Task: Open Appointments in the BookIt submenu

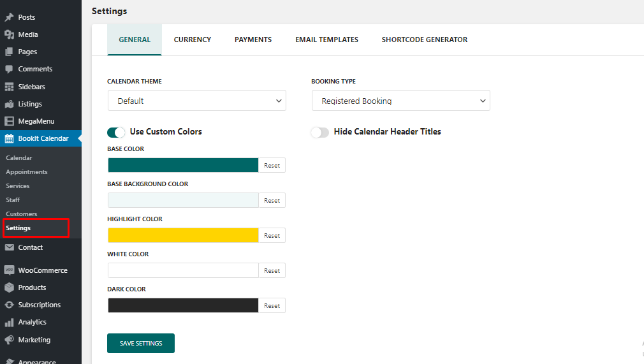Action: click(27, 172)
